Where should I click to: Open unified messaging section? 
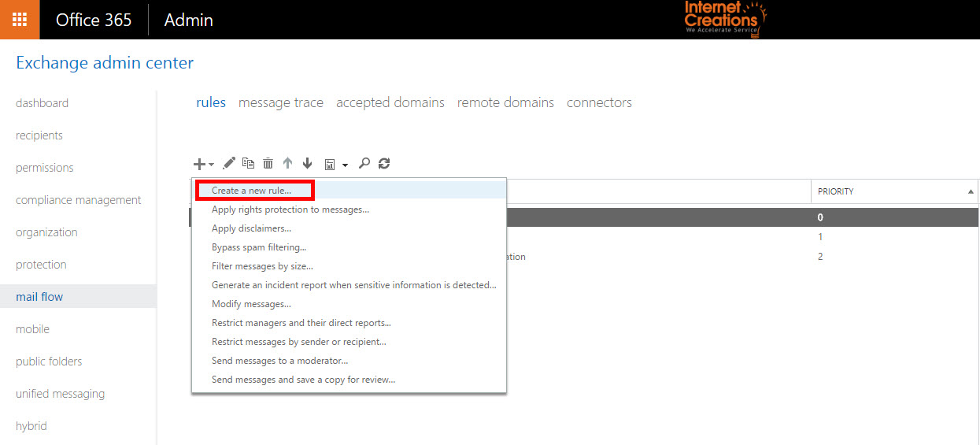click(60, 394)
